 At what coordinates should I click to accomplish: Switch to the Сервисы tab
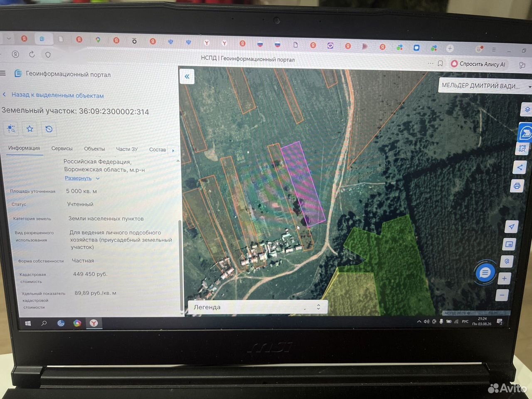62,148
